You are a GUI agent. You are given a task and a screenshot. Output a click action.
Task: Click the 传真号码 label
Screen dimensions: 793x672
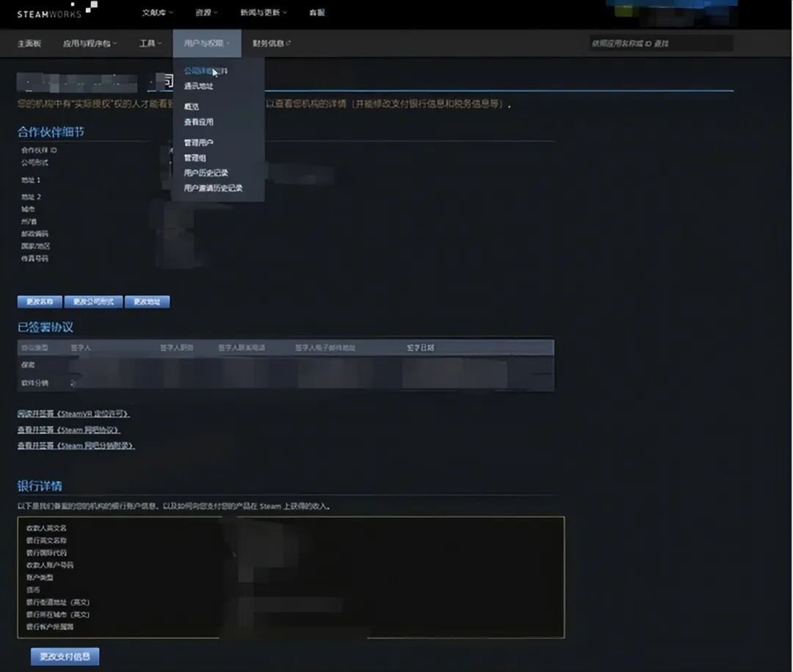[x=35, y=258]
